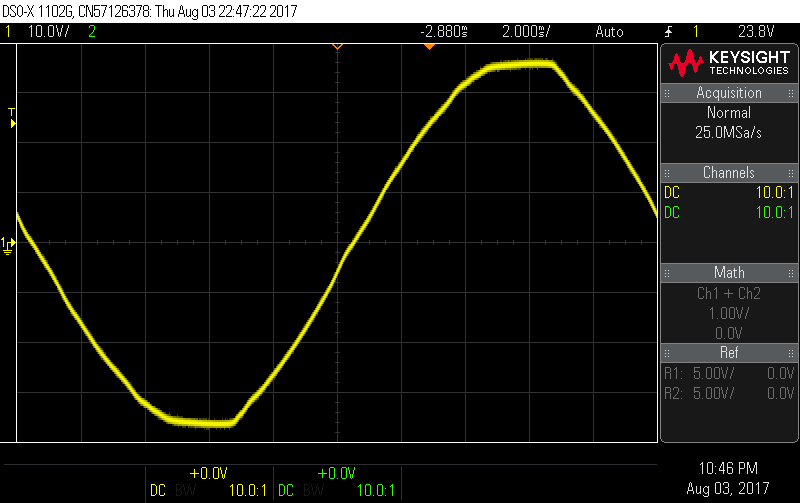Click the Channels header left grip dots
This screenshot has height=503, width=800.
(x=667, y=173)
